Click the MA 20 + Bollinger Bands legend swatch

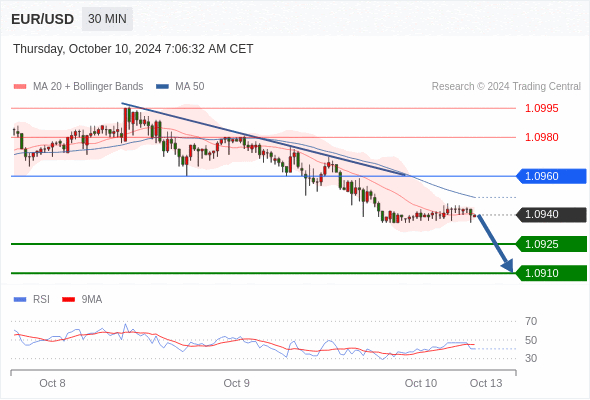[20, 87]
